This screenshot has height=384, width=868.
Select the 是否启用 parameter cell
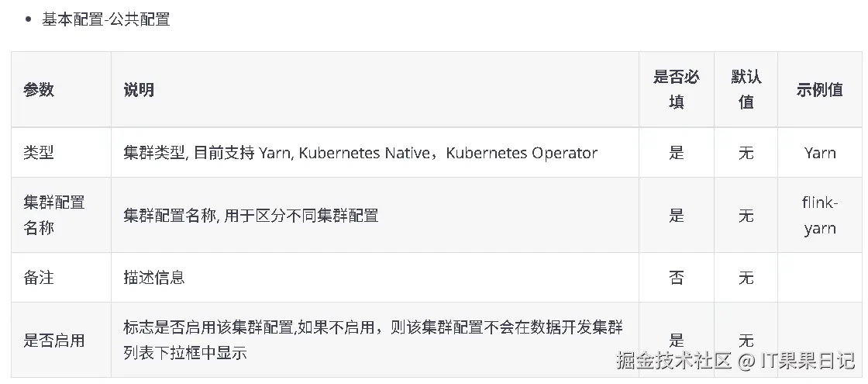pyautogui.click(x=54, y=340)
